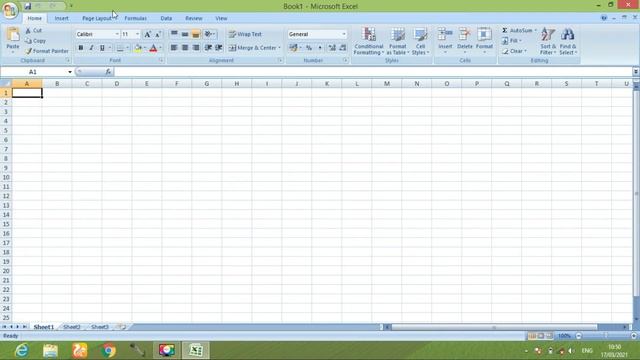
Task: Align text to middle
Action: 185,34
